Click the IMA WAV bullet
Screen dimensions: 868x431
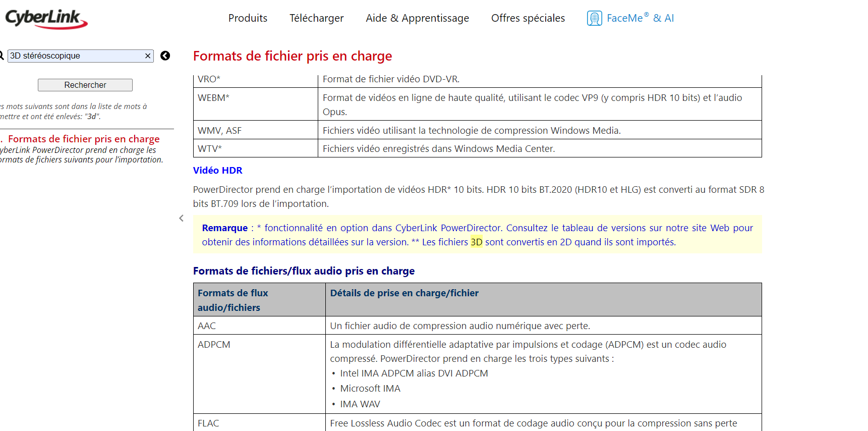[360, 404]
